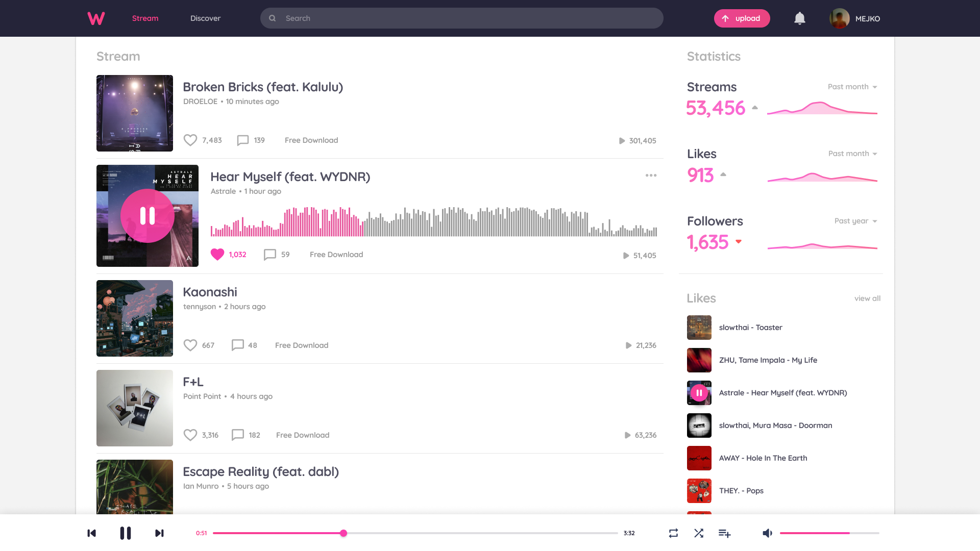Click the song progress slider handle

pyautogui.click(x=344, y=533)
